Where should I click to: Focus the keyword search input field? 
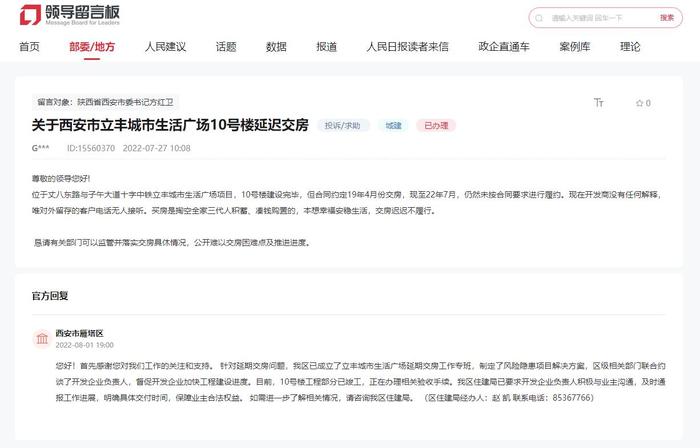coord(600,18)
